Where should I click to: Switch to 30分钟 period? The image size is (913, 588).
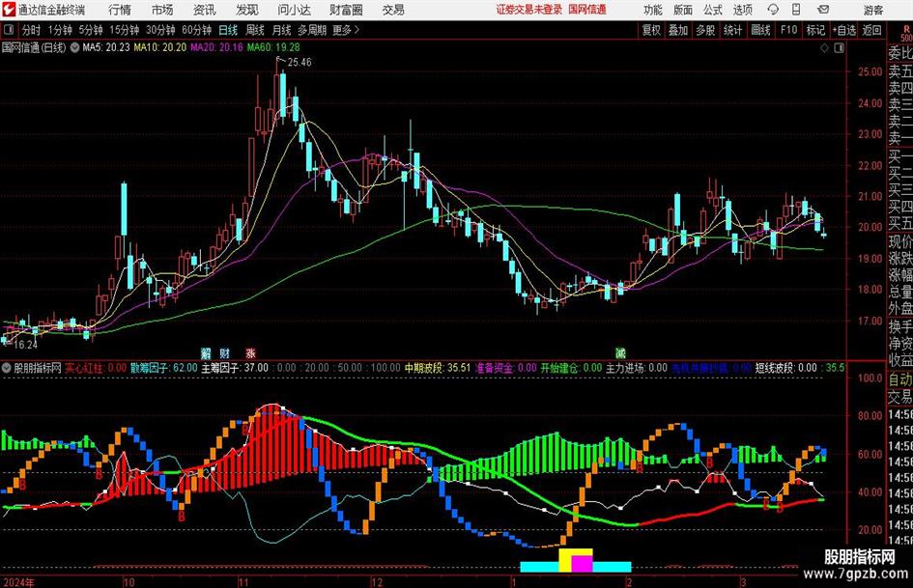(x=160, y=30)
